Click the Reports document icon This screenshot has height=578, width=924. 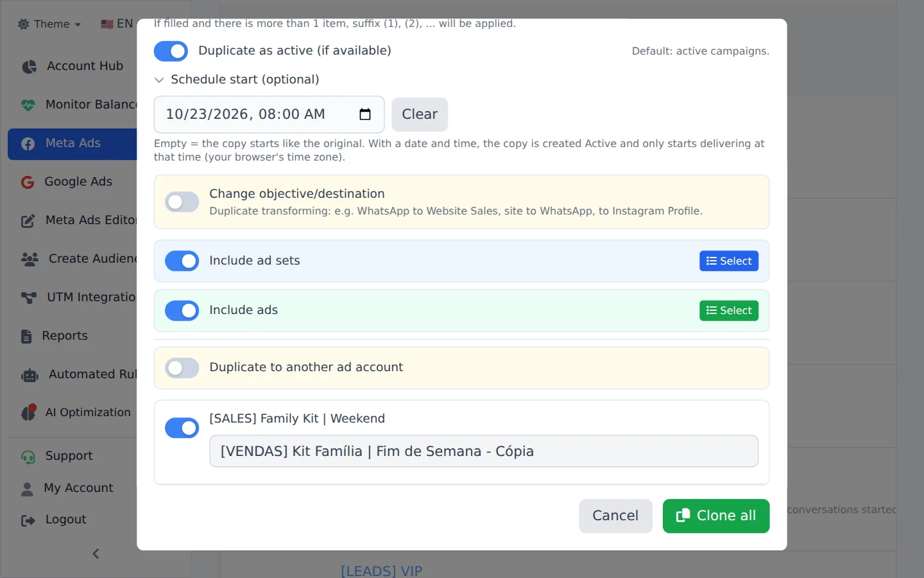[x=26, y=337]
